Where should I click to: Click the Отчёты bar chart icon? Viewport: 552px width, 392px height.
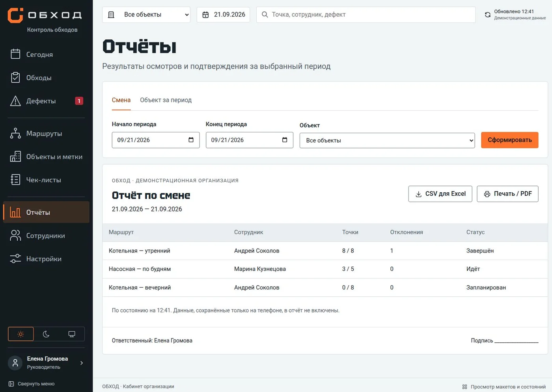click(x=15, y=212)
